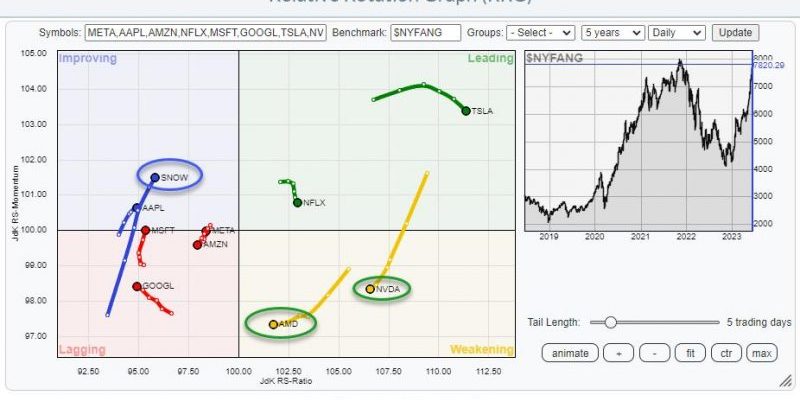Select the NVDA data point
The width and height of the screenshot is (800, 400).
[370, 289]
